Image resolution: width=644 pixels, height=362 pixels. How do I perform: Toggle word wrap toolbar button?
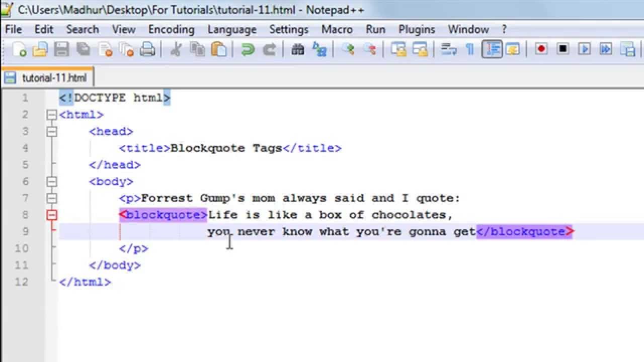pyautogui.click(x=448, y=49)
